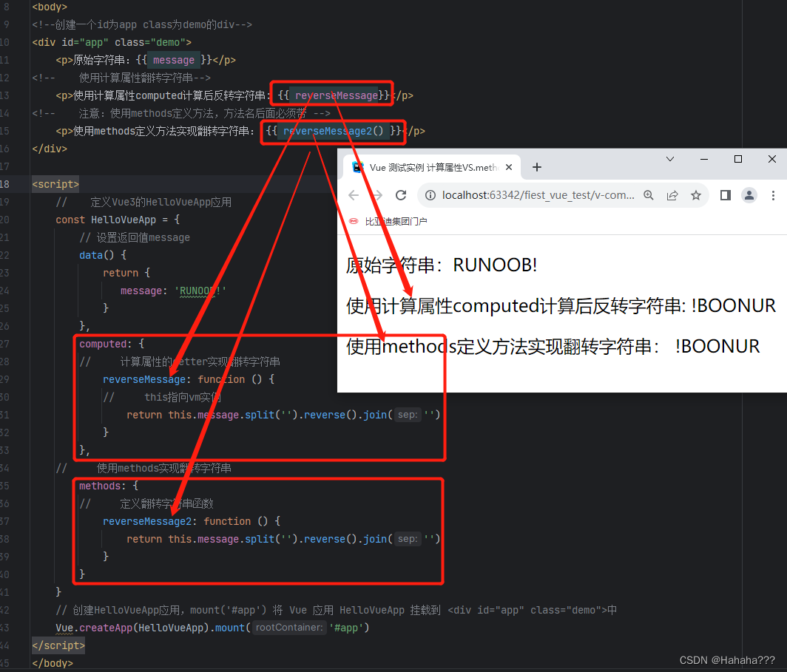
Task: Click the localhost:63342 address bar
Action: (x=538, y=195)
